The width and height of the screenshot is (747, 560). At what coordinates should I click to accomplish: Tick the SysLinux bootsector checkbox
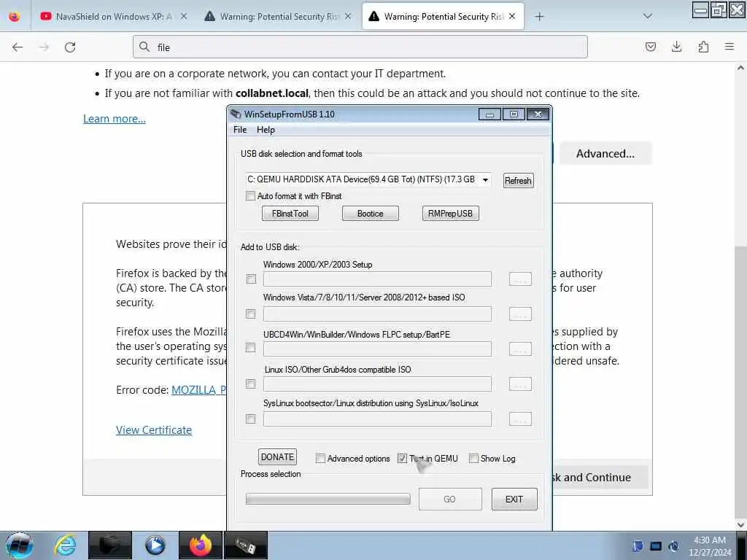251,419
